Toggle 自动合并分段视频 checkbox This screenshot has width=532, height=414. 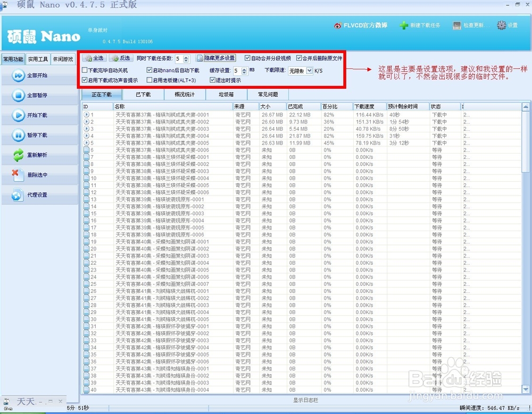[x=247, y=58]
